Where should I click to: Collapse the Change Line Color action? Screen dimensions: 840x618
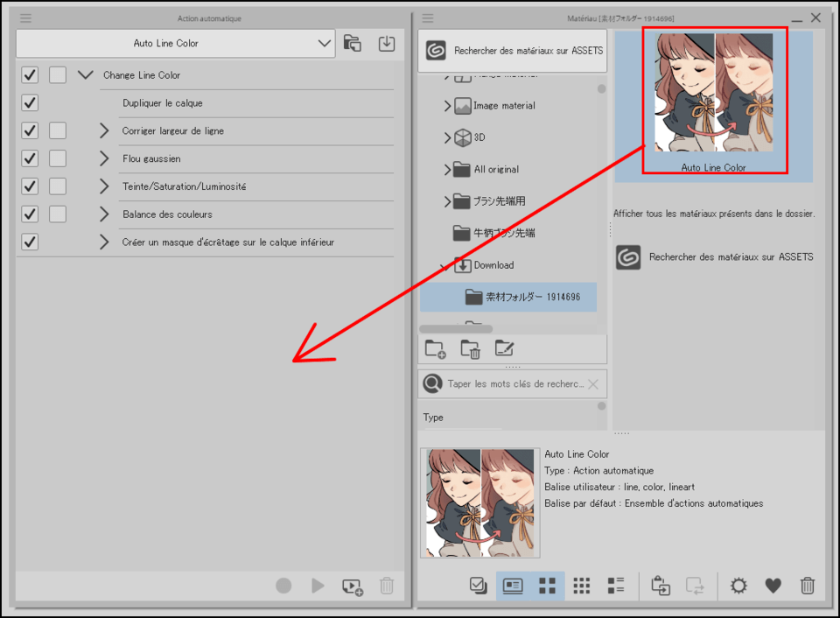click(85, 74)
